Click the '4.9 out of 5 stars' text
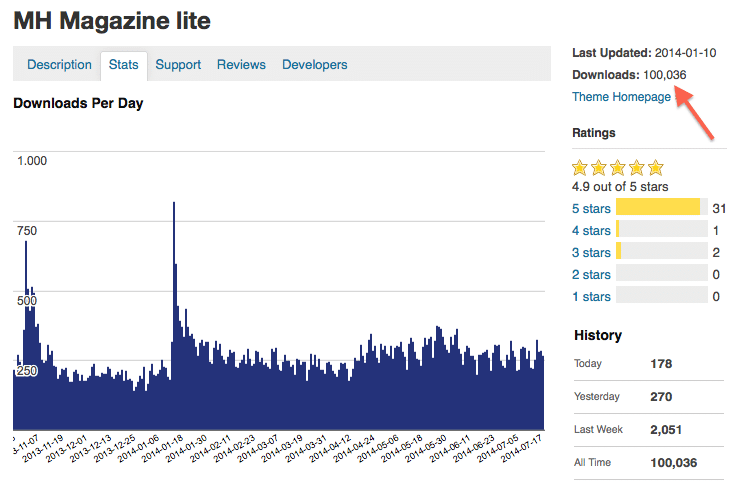The width and height of the screenshot is (740, 494). 620,187
